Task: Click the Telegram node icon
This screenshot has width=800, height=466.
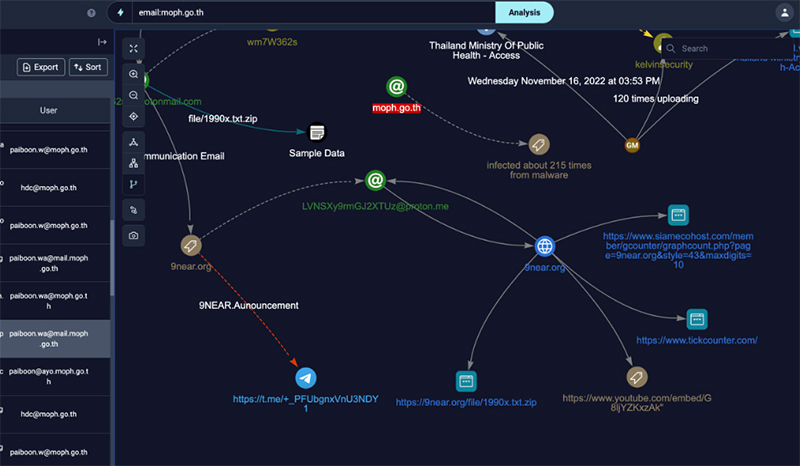Action: tap(306, 378)
